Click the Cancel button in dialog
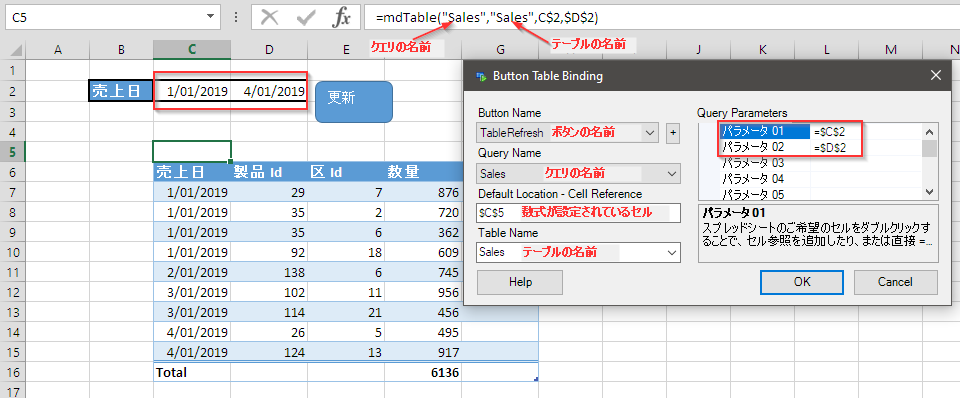Screen dimensions: 960x398 pos(895,282)
